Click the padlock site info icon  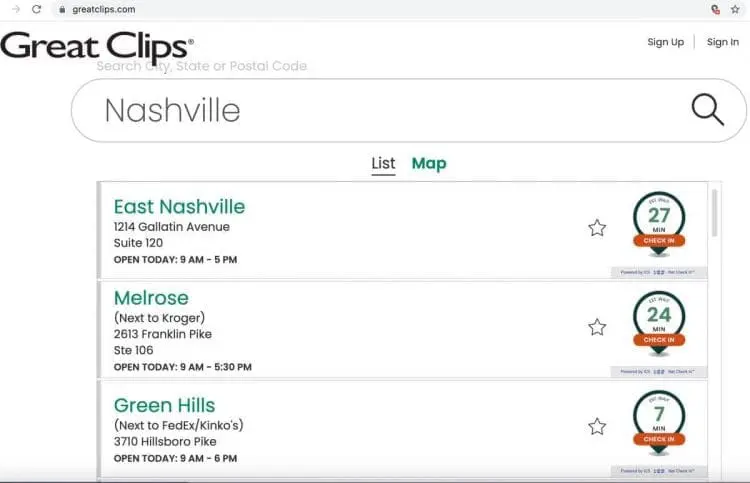(62, 9)
